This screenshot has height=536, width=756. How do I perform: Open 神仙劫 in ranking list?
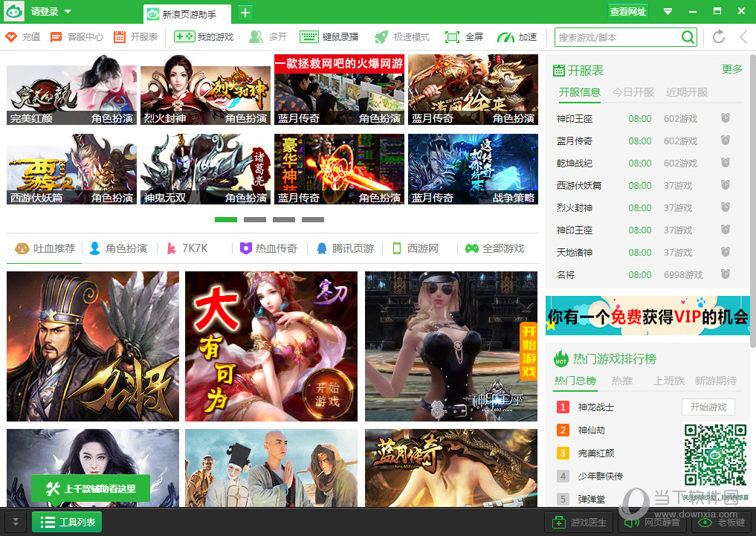592,430
